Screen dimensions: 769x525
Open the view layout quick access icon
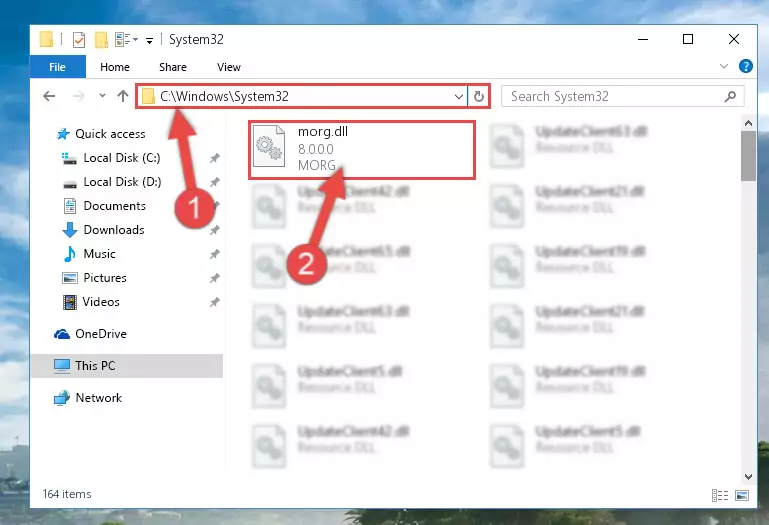(126, 39)
